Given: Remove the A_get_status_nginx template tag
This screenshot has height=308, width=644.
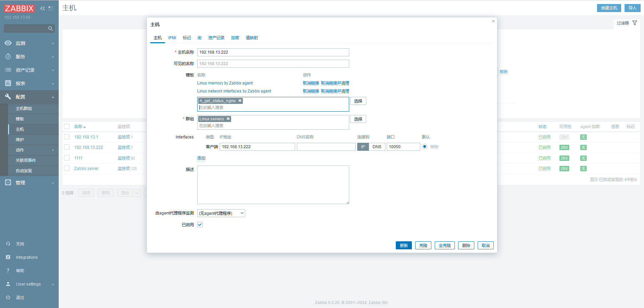Looking at the screenshot, I should click(x=240, y=101).
